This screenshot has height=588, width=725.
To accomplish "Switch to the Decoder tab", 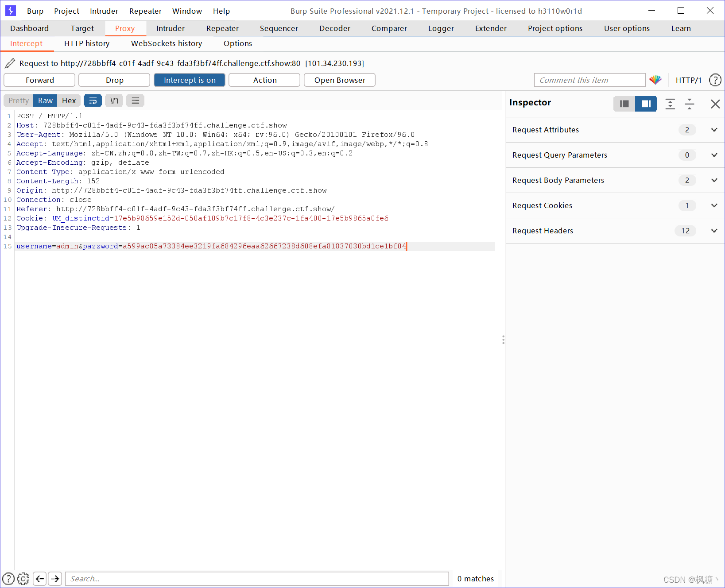I will click(x=335, y=28).
